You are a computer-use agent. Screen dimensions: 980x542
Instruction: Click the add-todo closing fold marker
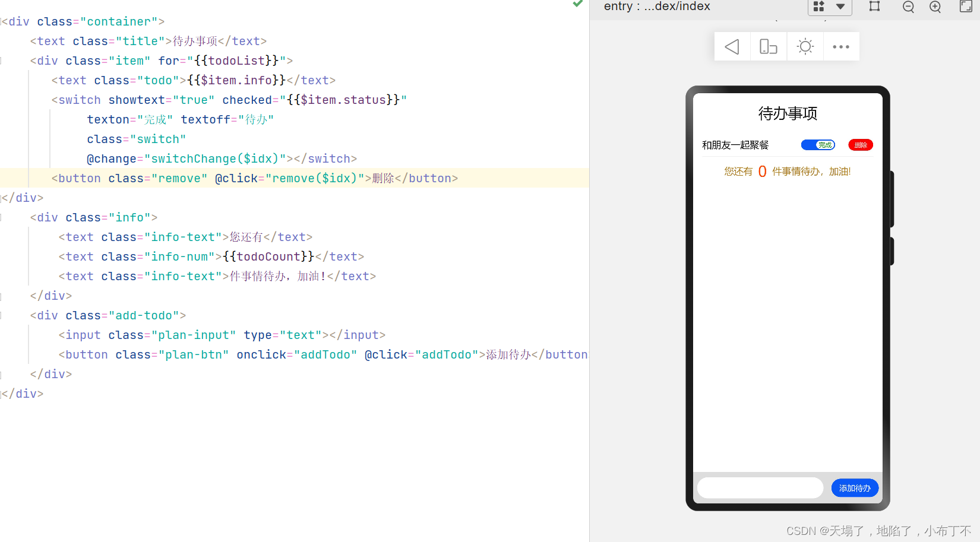(2, 375)
